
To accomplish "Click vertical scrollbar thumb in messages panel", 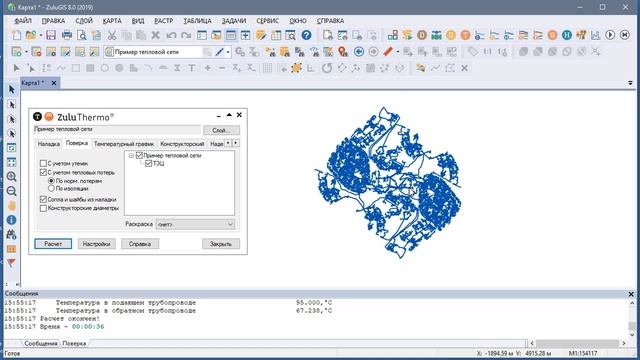I will 632,326.
